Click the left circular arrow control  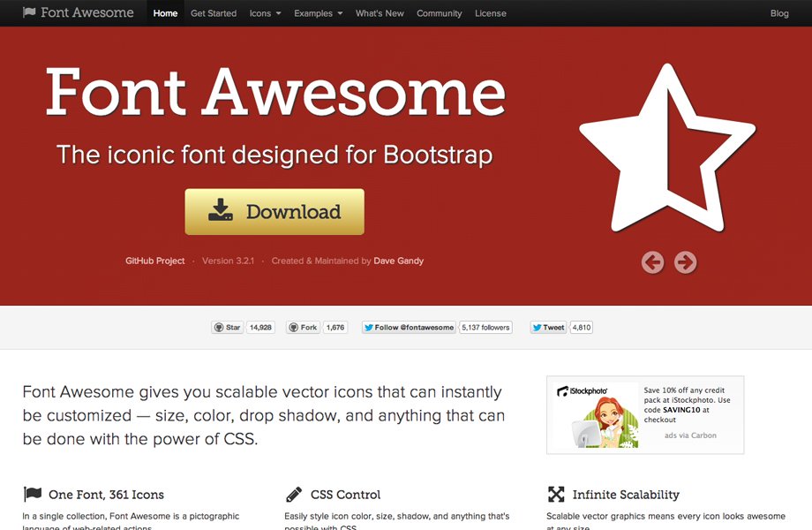coord(652,262)
